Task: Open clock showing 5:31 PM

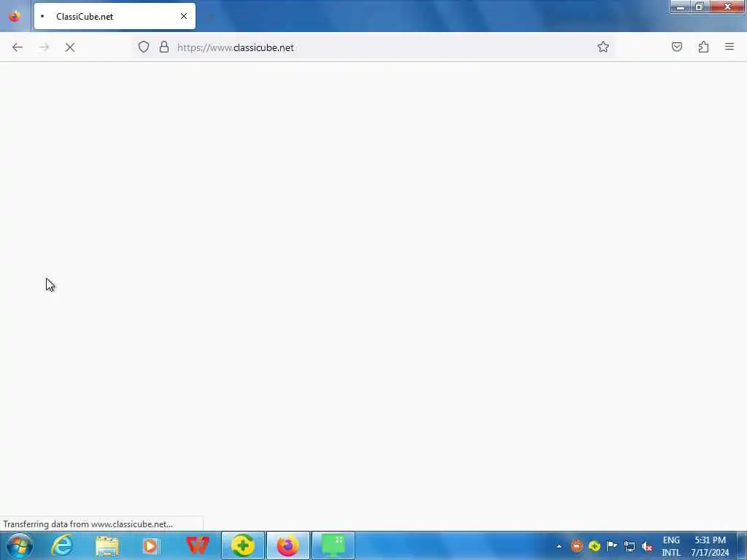Action: [x=710, y=546]
